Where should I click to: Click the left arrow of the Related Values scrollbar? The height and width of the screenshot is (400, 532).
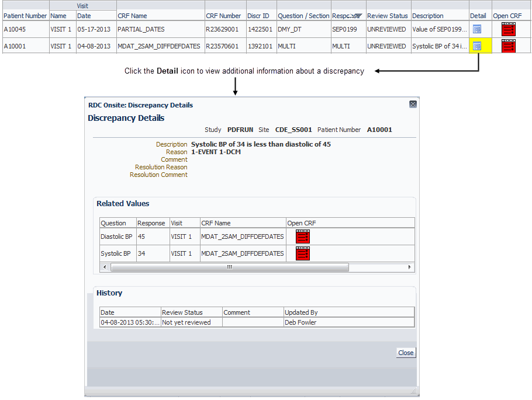[x=105, y=267]
